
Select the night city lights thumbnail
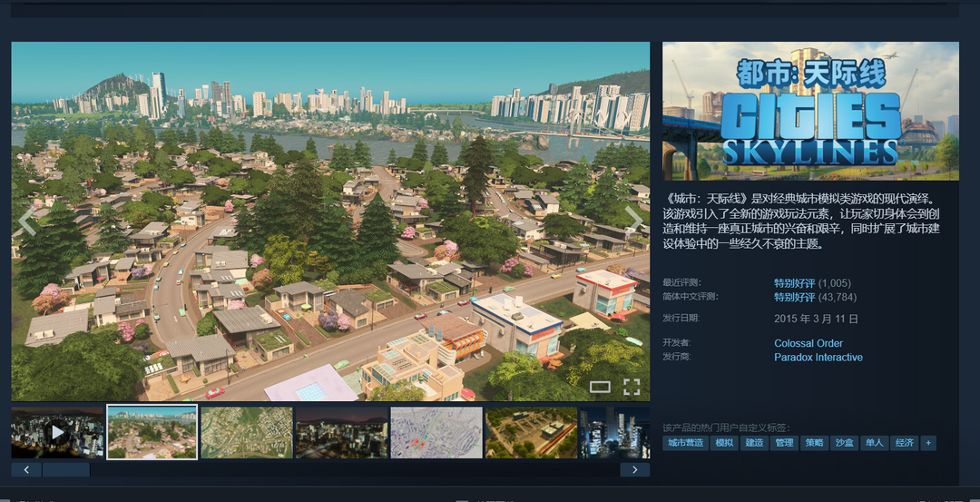[342, 433]
